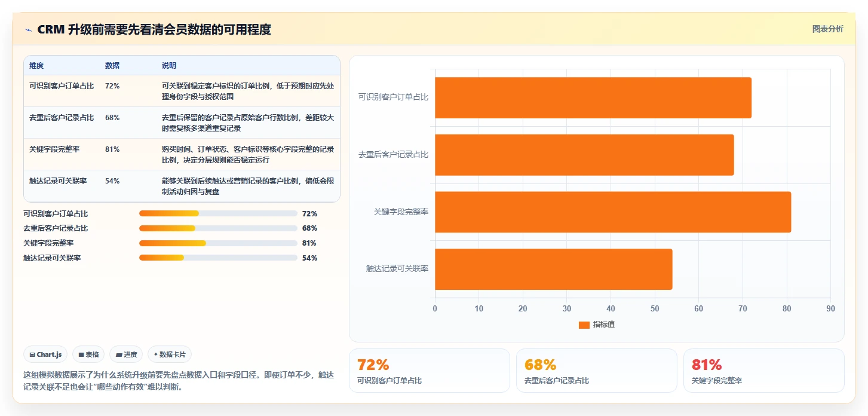Click the footnote paragraph starting 这组模拟数据
The image size is (868, 416).
179,381
